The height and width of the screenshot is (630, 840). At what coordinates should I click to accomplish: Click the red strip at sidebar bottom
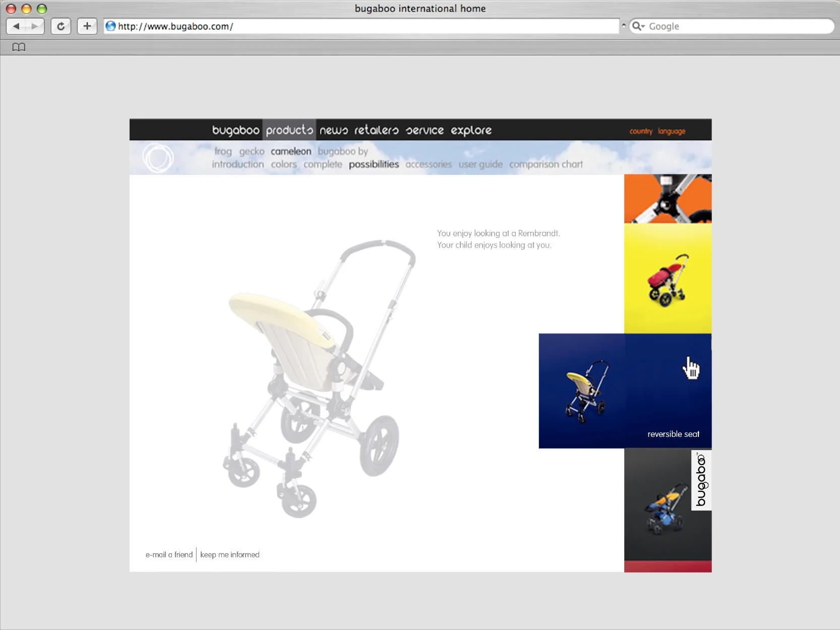pyautogui.click(x=668, y=566)
